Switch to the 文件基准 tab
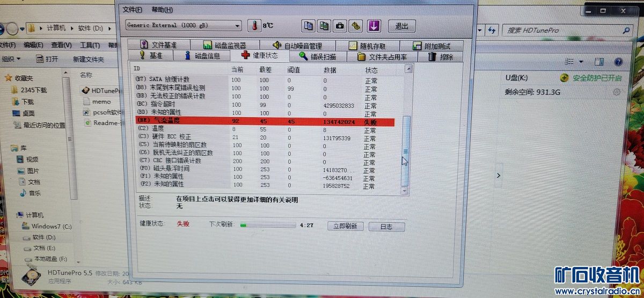The width and height of the screenshot is (644, 298). pyautogui.click(x=158, y=46)
